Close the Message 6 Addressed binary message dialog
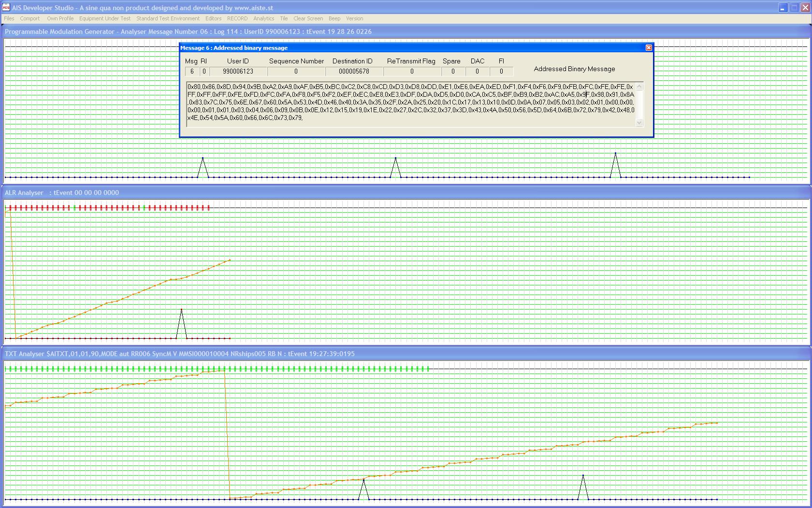 click(649, 47)
